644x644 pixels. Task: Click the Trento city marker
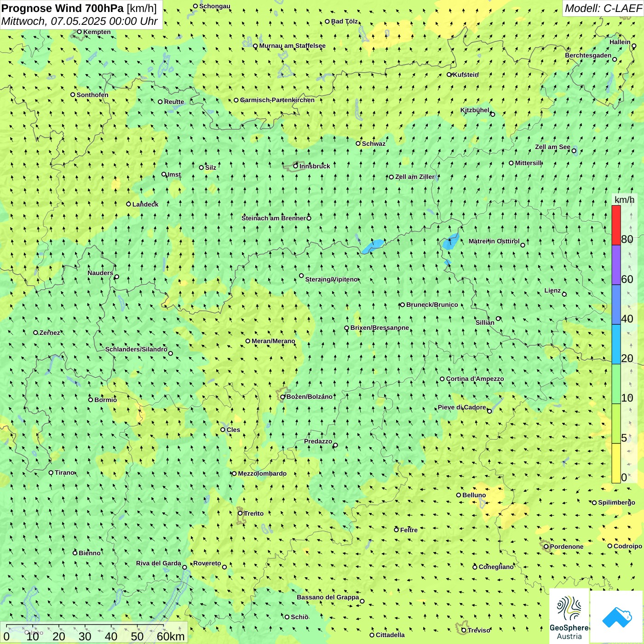click(x=240, y=513)
